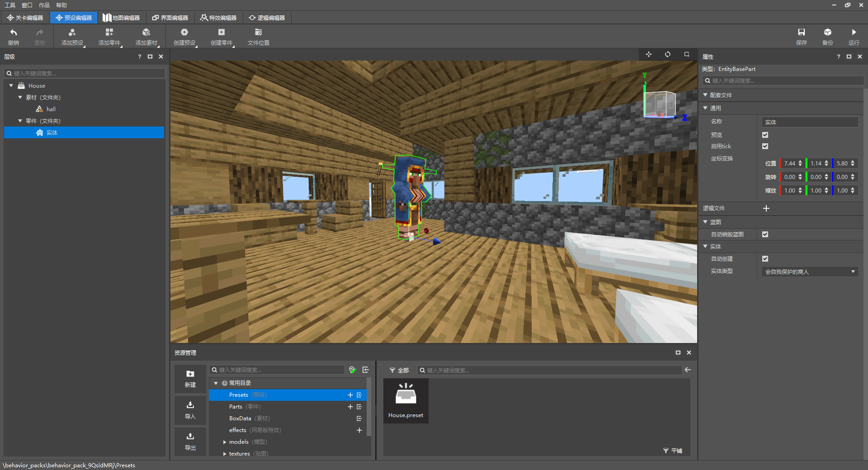Click the 平铺 tile view button

[673, 451]
